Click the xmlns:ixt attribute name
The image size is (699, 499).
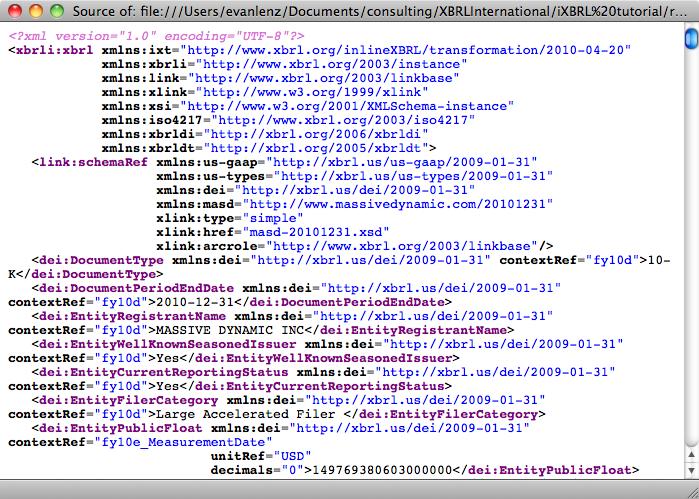pyautogui.click(x=137, y=50)
